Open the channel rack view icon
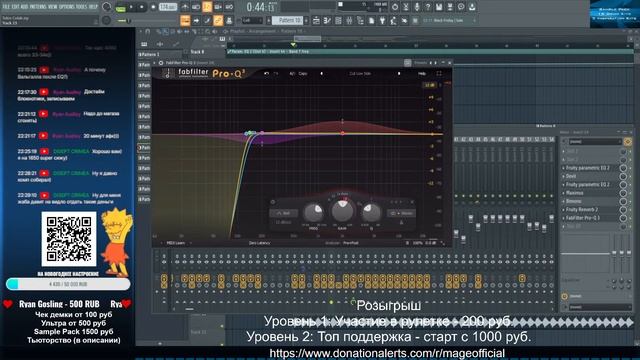 (338, 20)
